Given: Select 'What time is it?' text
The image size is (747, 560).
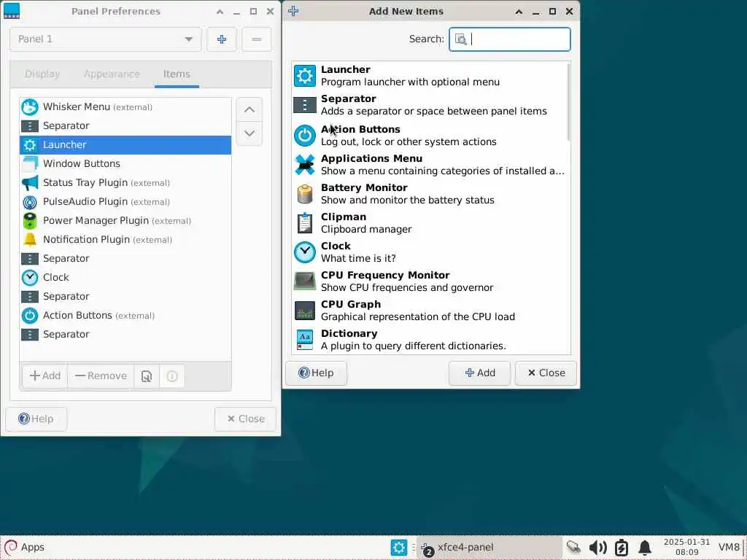Looking at the screenshot, I should coord(358,259).
